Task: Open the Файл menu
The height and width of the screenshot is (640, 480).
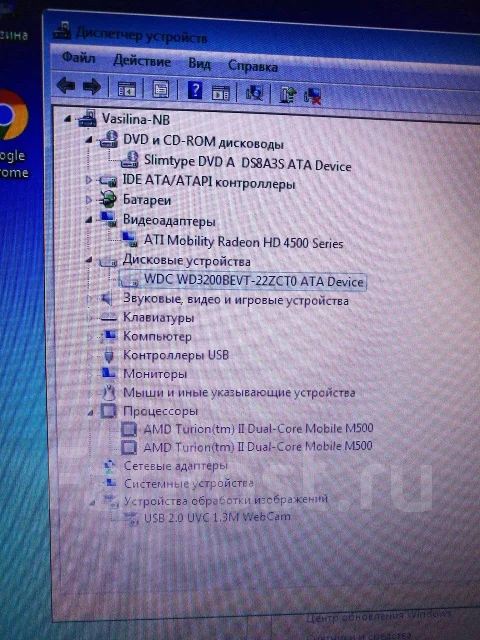Action: click(x=78, y=58)
